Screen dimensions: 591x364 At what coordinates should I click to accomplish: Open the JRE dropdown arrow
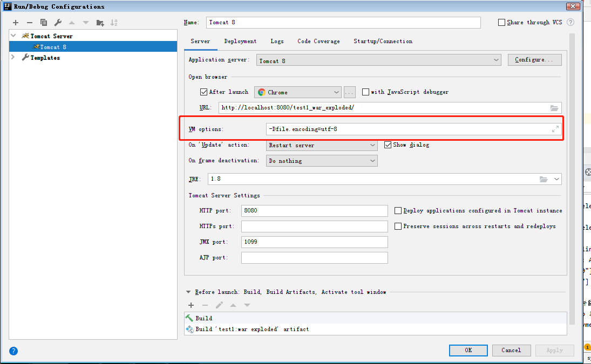pos(556,179)
